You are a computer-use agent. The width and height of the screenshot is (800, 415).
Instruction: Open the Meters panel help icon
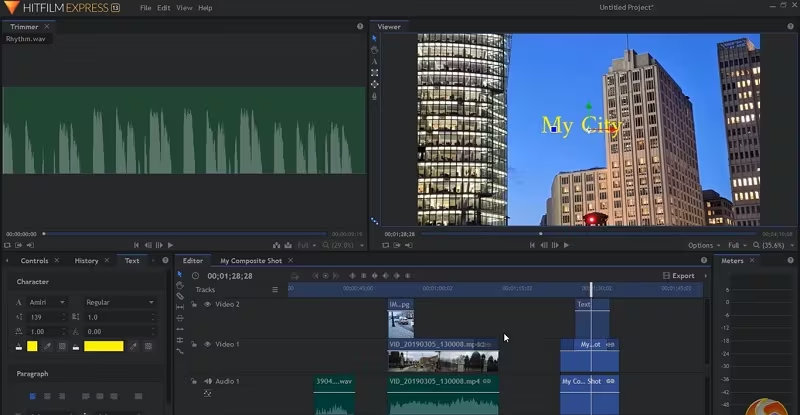click(x=790, y=260)
